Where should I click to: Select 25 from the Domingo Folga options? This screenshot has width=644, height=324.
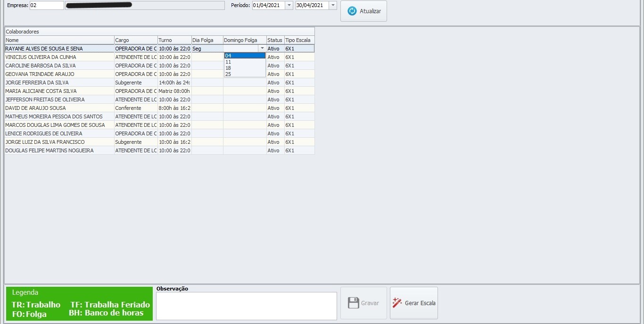click(x=244, y=74)
